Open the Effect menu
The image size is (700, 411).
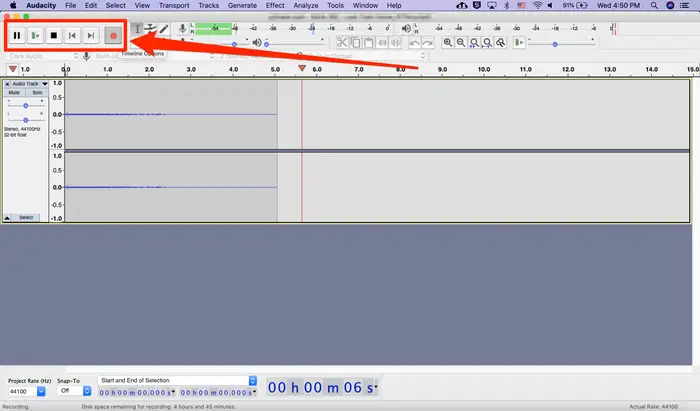(x=275, y=5)
